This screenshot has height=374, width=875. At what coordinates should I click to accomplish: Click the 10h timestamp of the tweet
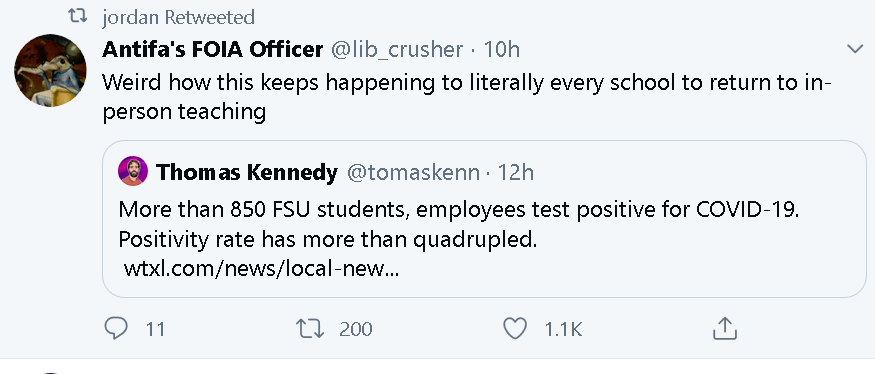point(501,50)
